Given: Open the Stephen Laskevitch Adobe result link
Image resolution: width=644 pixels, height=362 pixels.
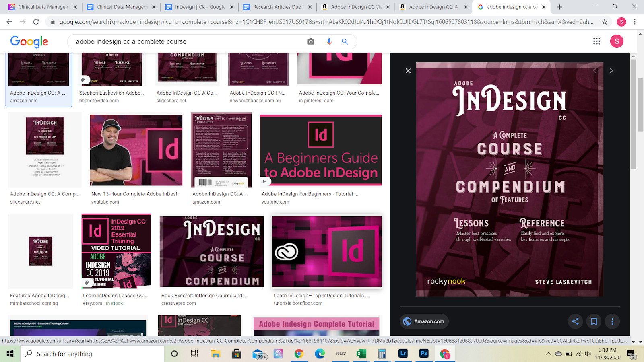Looking at the screenshot, I should click(111, 93).
